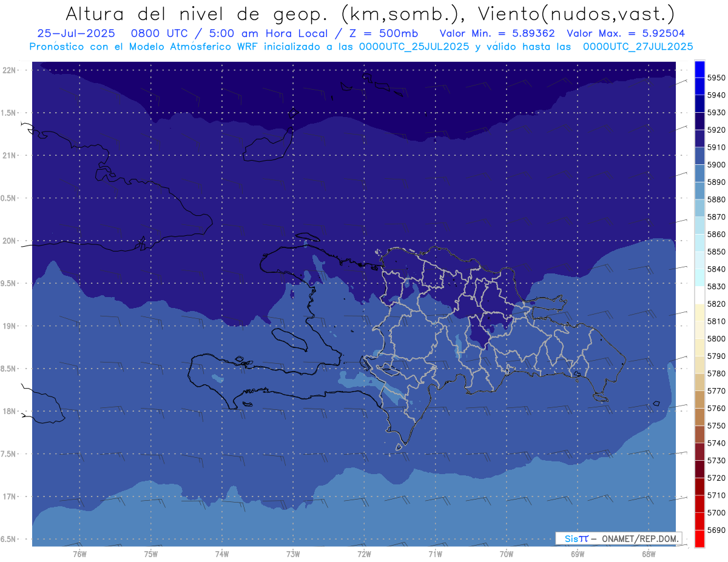Click the 5690 colorbar label

click(x=716, y=530)
